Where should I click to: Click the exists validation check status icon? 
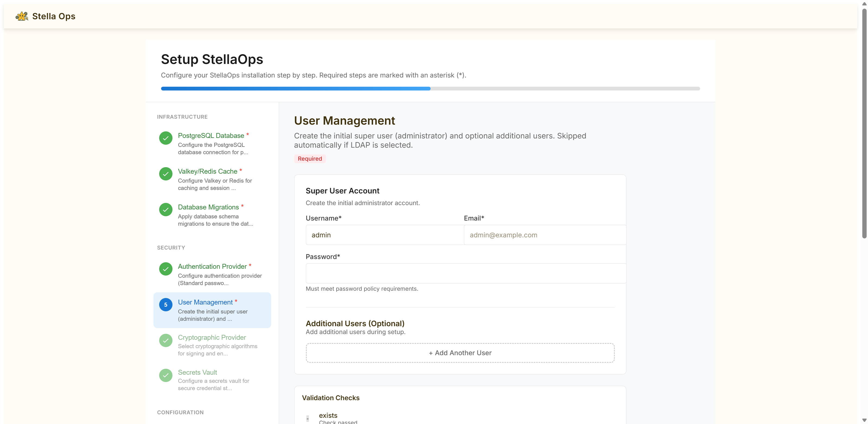(308, 418)
